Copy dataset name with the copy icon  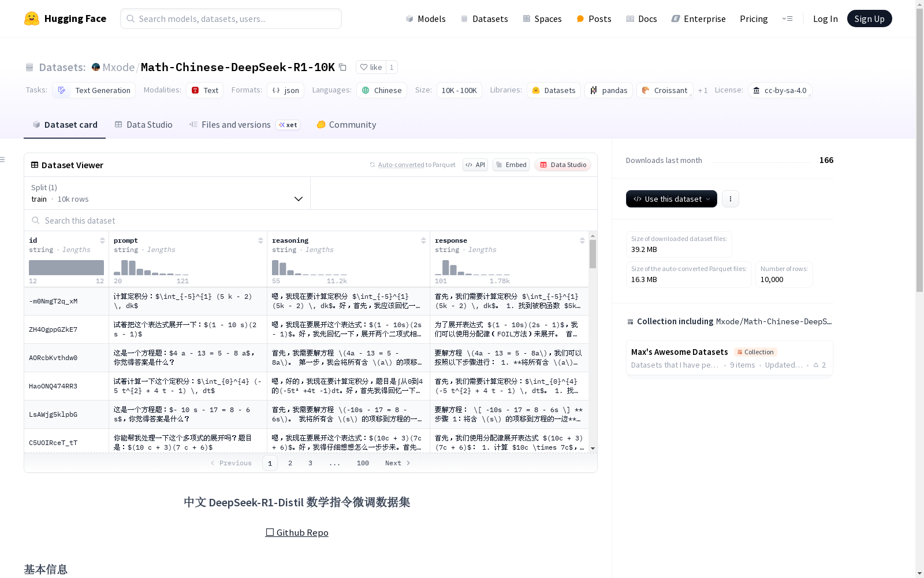(x=342, y=67)
